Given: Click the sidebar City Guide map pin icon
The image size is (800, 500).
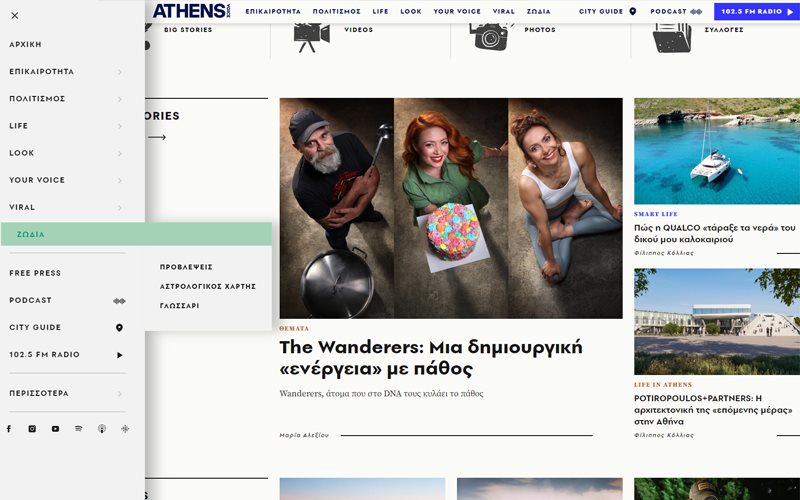Looking at the screenshot, I should click(x=119, y=328).
